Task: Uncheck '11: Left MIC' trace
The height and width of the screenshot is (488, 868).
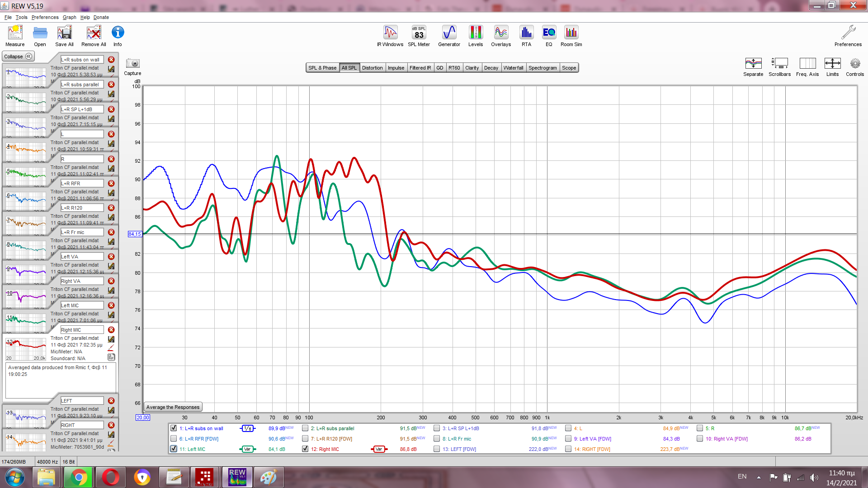Action: click(x=174, y=449)
